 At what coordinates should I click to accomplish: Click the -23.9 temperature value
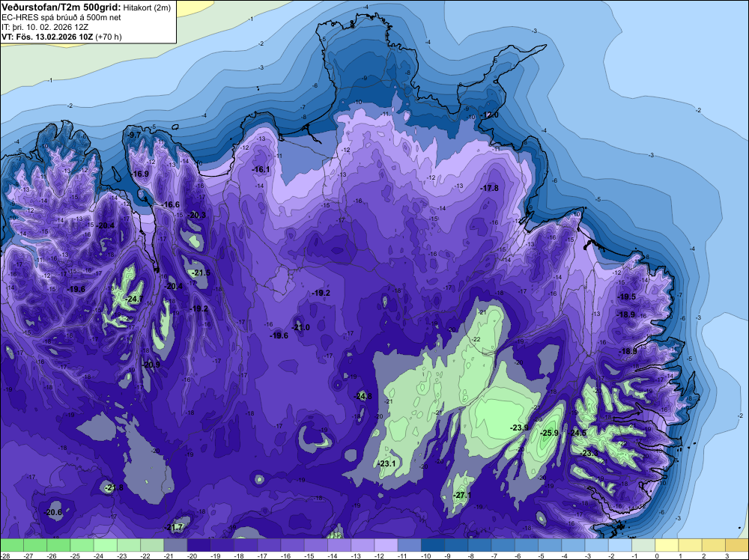pos(519,427)
